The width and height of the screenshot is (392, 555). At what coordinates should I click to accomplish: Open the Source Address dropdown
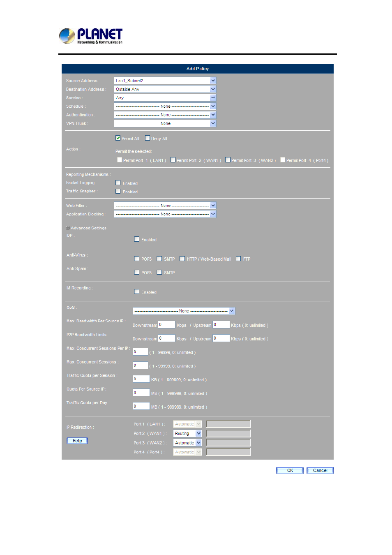(165, 81)
